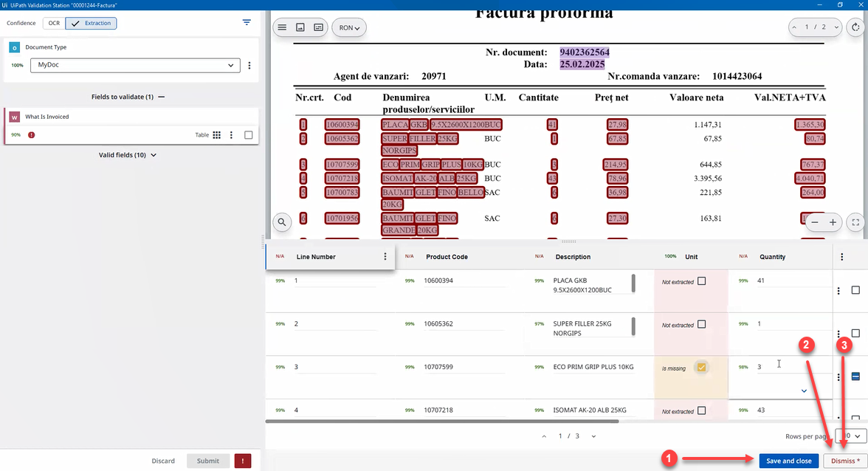This screenshot has width=868, height=471.
Task: Select the Extraction confidence option
Action: click(91, 23)
